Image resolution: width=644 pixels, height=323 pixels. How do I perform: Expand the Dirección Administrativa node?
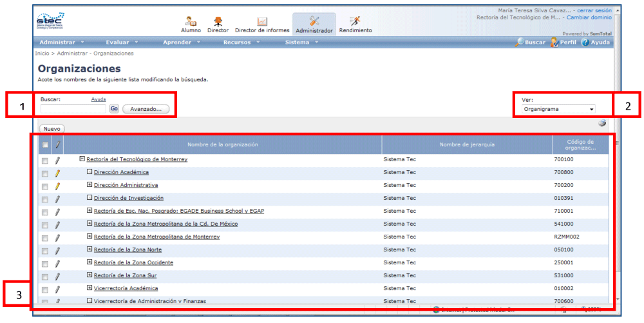(x=90, y=184)
